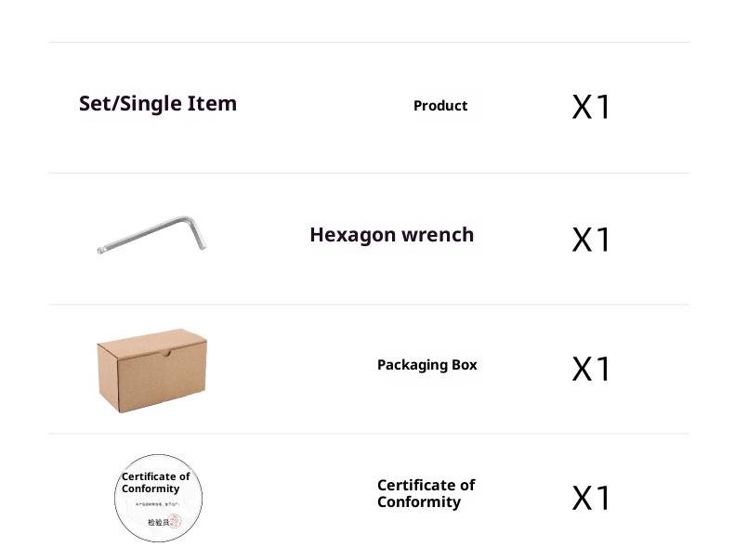The width and height of the screenshot is (734, 560).
Task: Click the 'Set/Single Item' heading
Action: [x=158, y=103]
